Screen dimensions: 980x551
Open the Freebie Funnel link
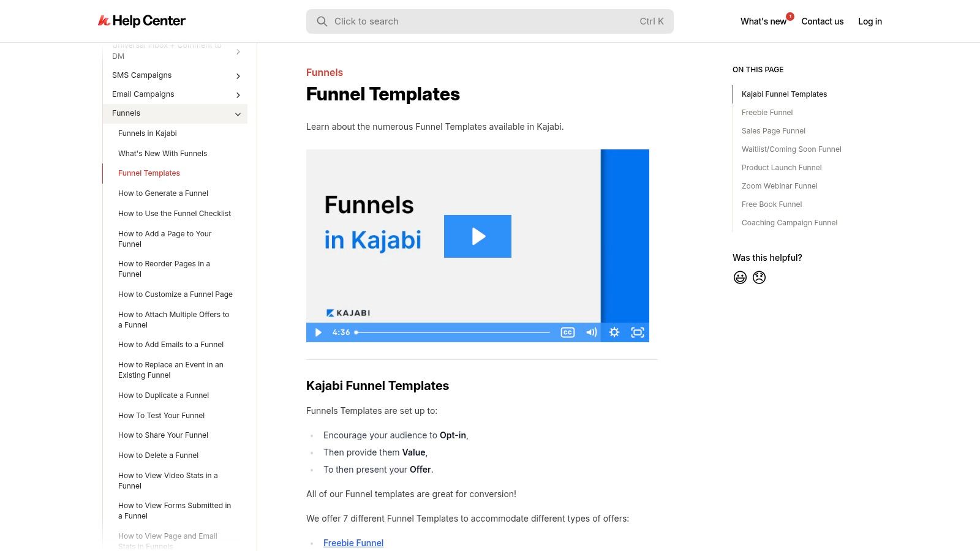[x=353, y=542]
